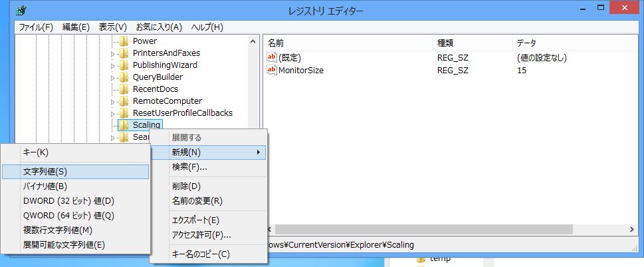Select the PublishingWizard folder icon
644x267 pixels.
[x=124, y=65]
